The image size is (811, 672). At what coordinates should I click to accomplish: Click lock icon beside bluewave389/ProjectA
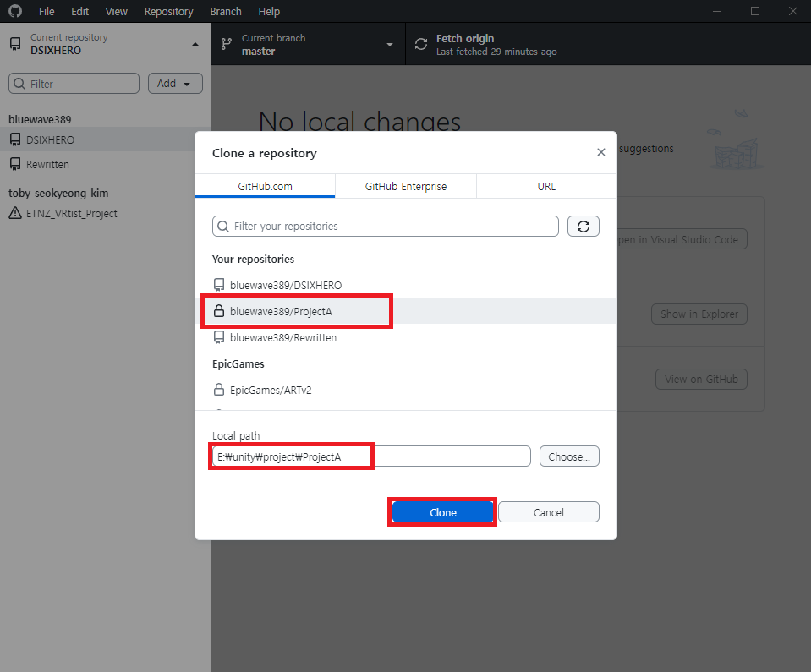pos(219,311)
